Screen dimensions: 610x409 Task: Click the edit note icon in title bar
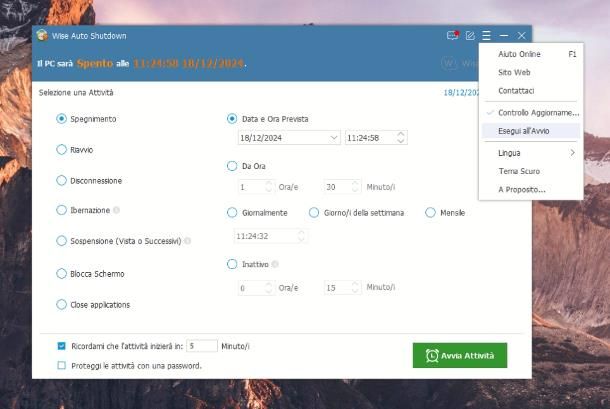470,35
